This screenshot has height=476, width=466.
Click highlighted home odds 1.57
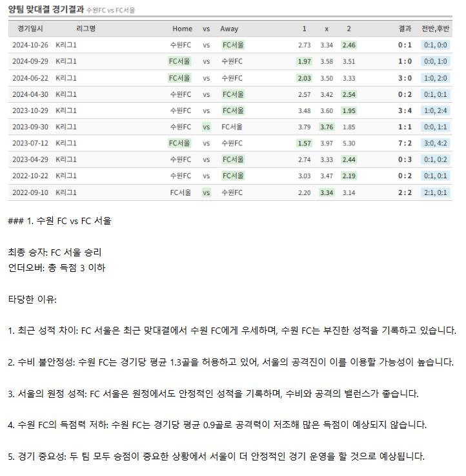[304, 143]
